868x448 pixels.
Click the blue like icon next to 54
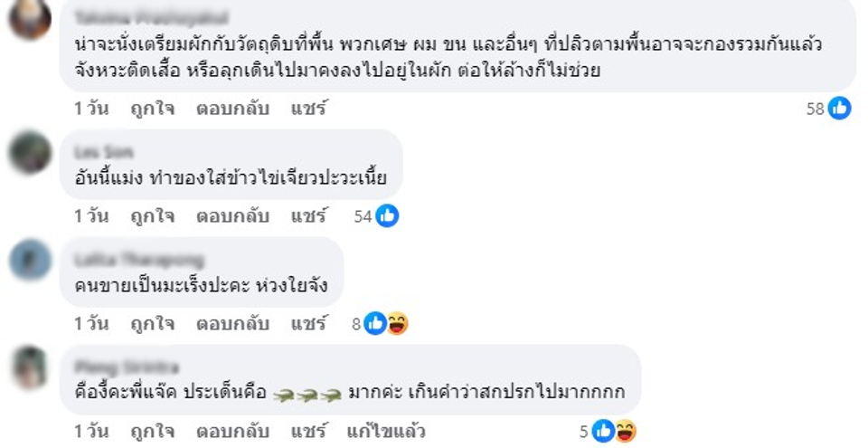387,215
